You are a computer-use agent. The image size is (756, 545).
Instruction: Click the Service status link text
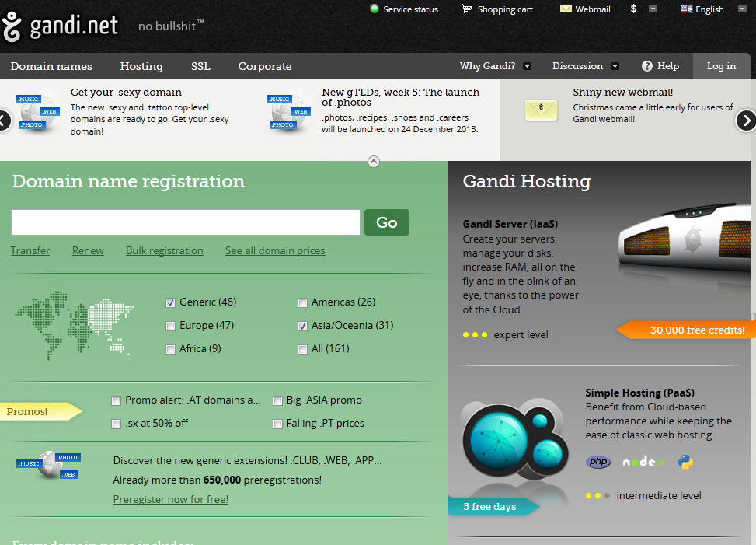[411, 9]
